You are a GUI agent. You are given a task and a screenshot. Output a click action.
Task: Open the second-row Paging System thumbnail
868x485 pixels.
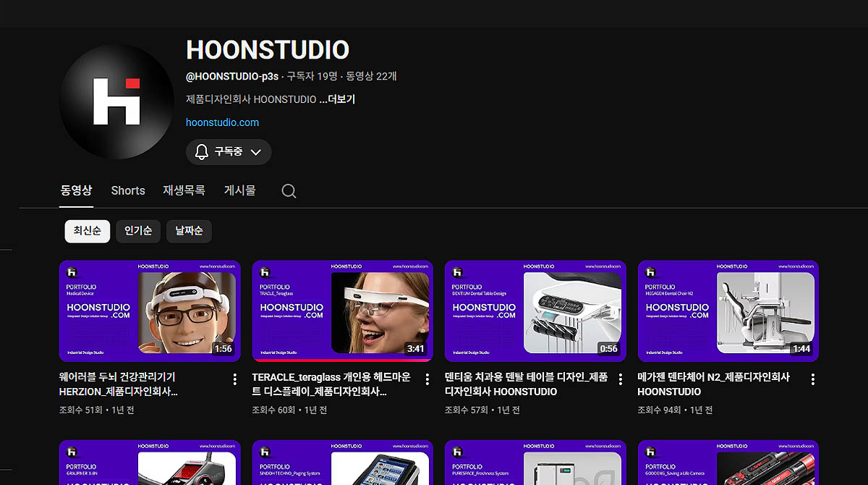(x=342, y=463)
